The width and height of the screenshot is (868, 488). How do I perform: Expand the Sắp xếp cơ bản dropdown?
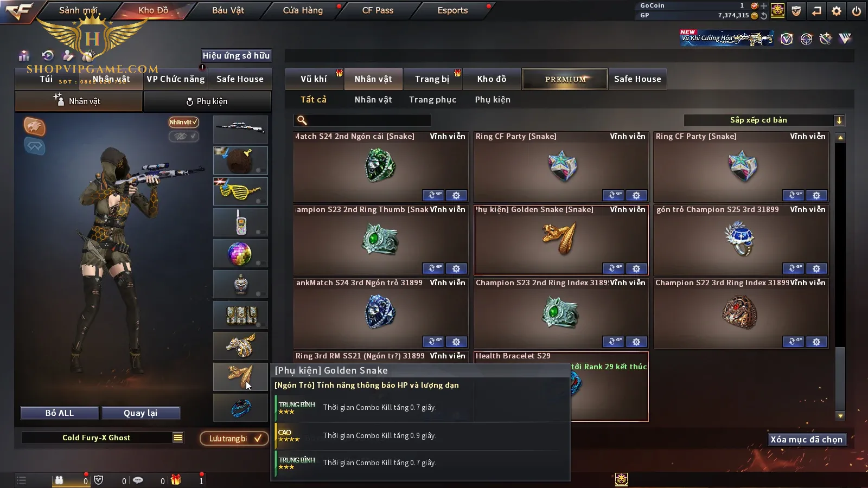839,120
